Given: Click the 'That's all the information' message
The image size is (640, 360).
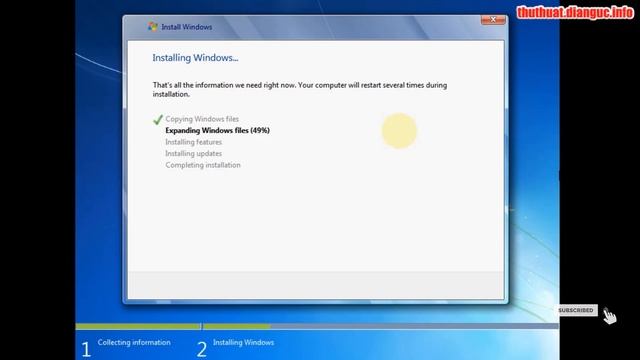Looking at the screenshot, I should pyautogui.click(x=300, y=90).
